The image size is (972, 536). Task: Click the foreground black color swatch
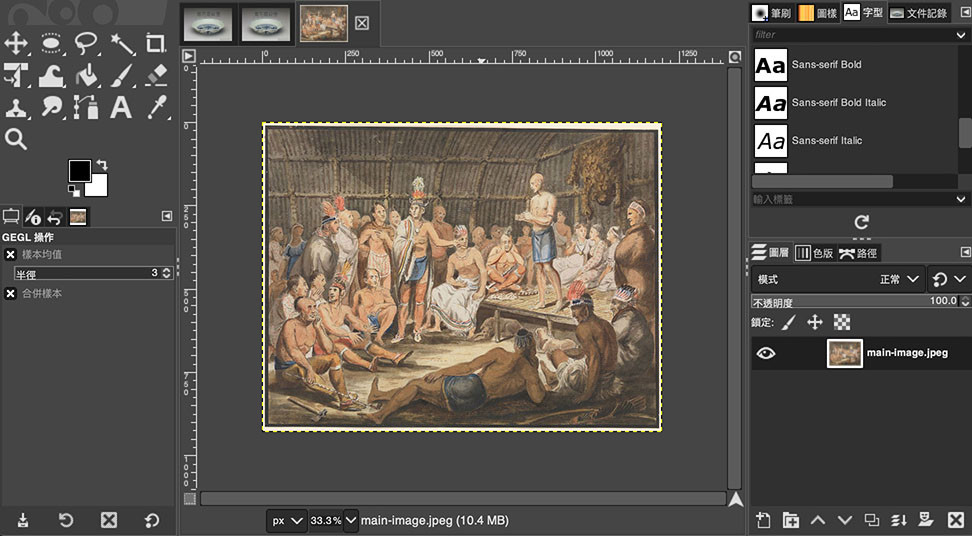coord(80,170)
